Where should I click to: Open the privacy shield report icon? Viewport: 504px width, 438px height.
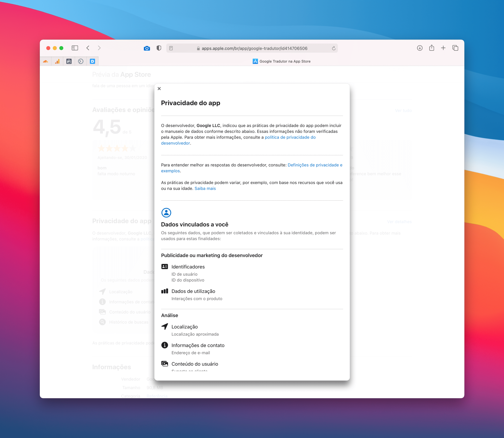coord(159,48)
